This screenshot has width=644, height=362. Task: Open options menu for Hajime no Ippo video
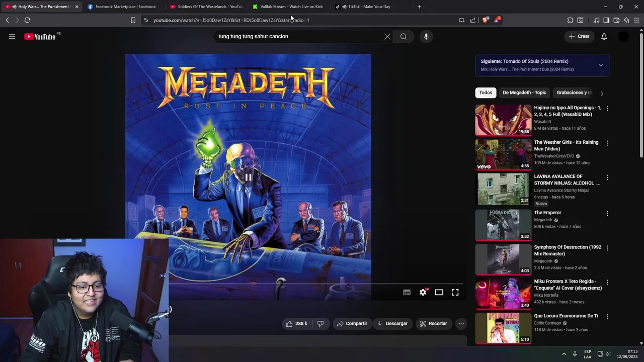[x=607, y=109]
